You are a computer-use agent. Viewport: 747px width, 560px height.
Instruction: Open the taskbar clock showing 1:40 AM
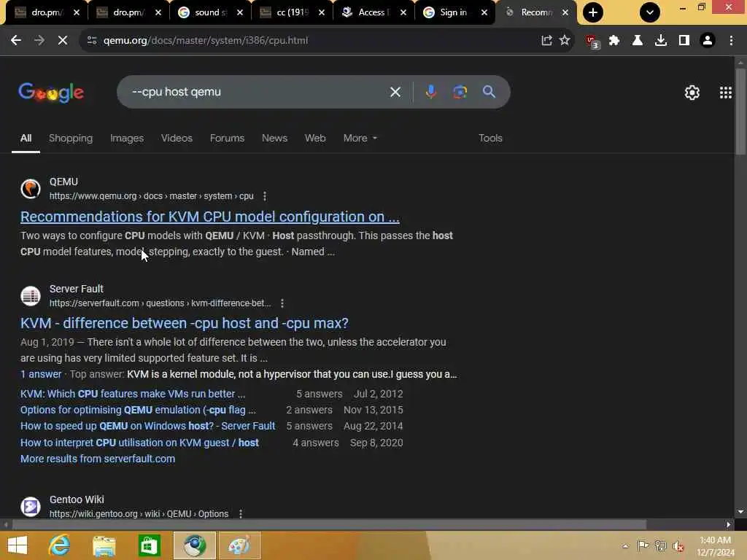pos(715,546)
